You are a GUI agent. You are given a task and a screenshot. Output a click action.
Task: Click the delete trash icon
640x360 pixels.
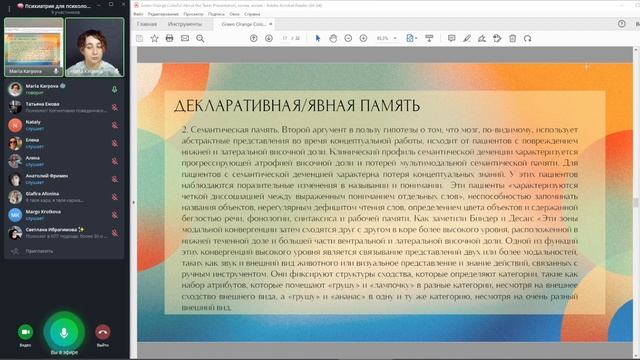pos(513,38)
